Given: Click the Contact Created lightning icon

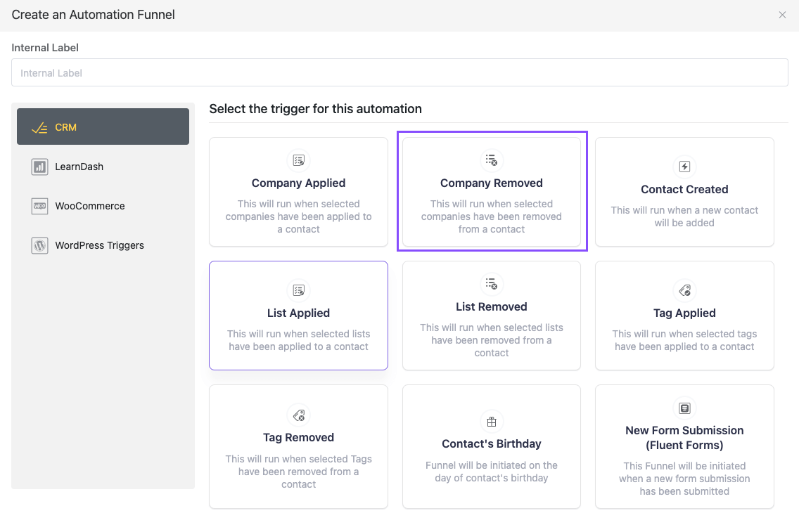Looking at the screenshot, I should click(x=684, y=167).
